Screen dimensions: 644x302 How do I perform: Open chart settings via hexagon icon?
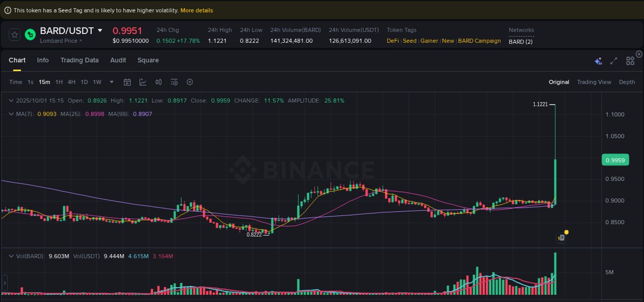[x=189, y=82]
